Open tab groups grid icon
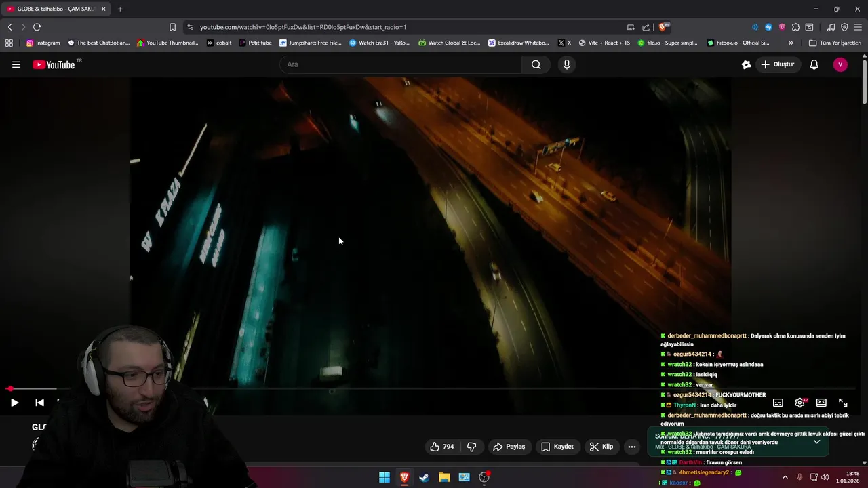868x488 pixels. (9, 43)
